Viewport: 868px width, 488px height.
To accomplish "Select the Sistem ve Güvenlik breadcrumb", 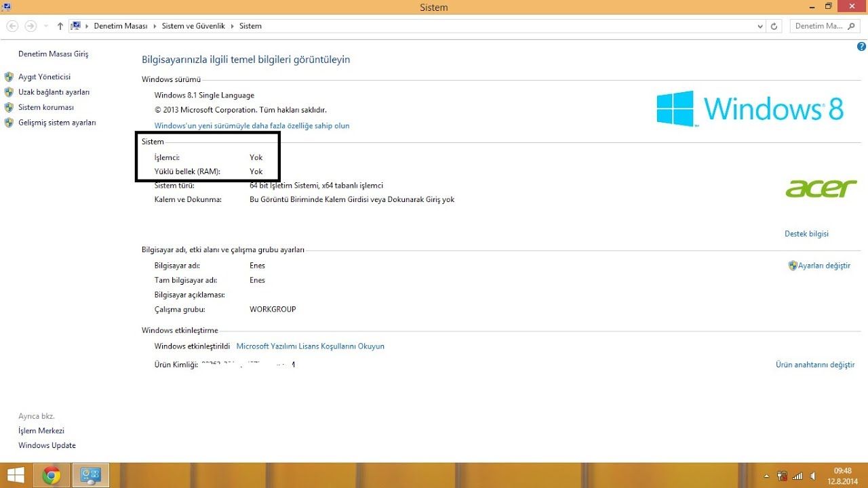I will point(193,26).
